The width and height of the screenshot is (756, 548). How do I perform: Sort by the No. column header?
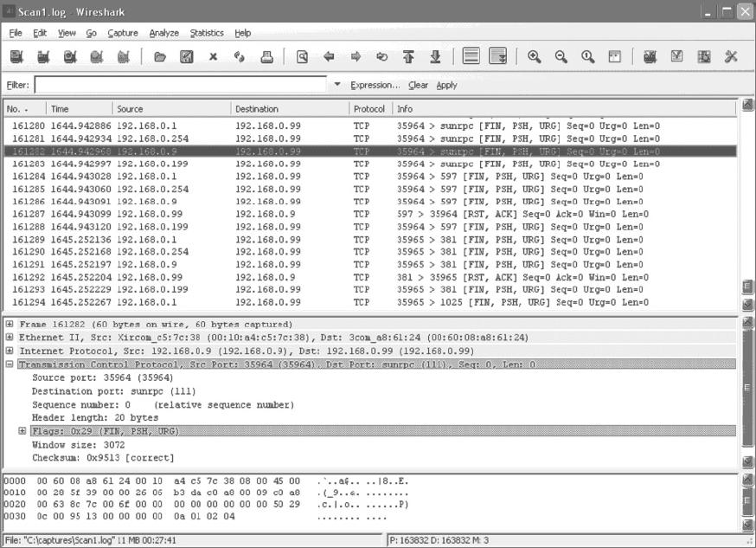point(24,109)
